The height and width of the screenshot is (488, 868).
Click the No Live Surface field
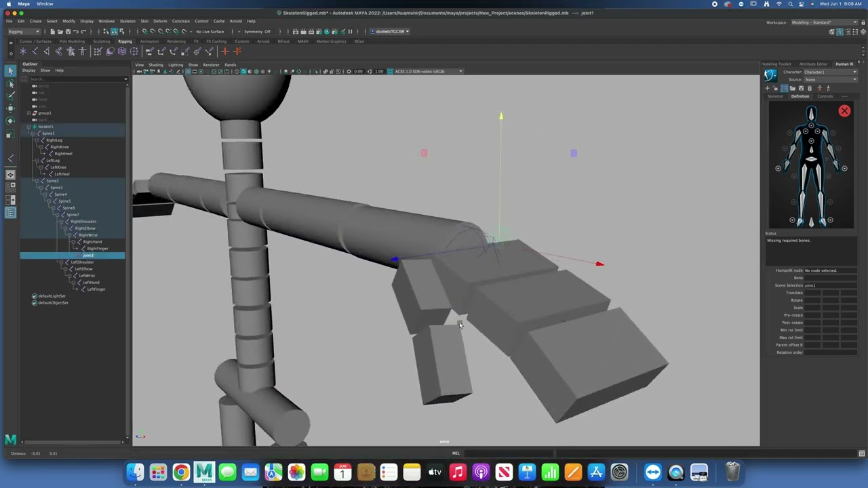pos(210,31)
